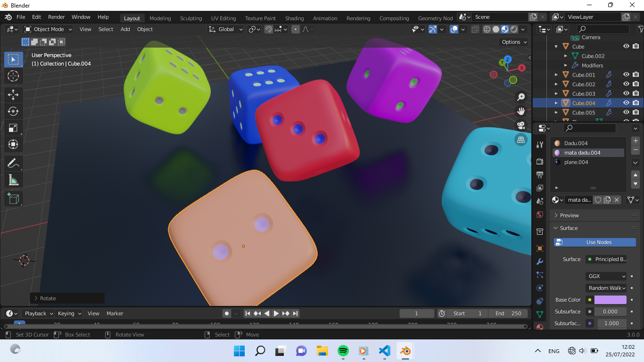The width and height of the screenshot is (644, 362).
Task: Select the Measure tool
Action: coord(13,180)
